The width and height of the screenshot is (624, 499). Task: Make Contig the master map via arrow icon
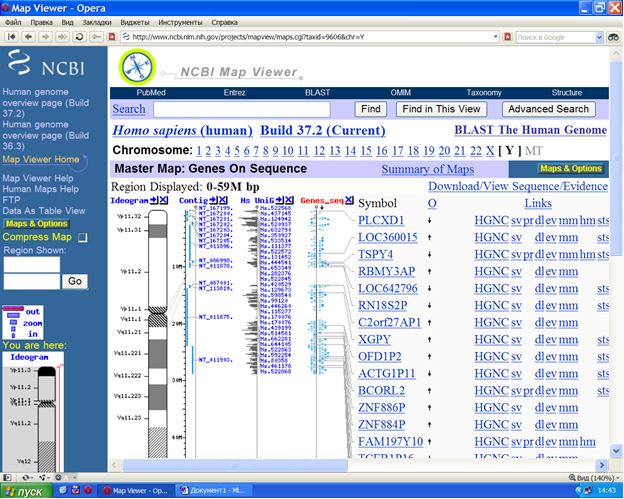[x=213, y=200]
